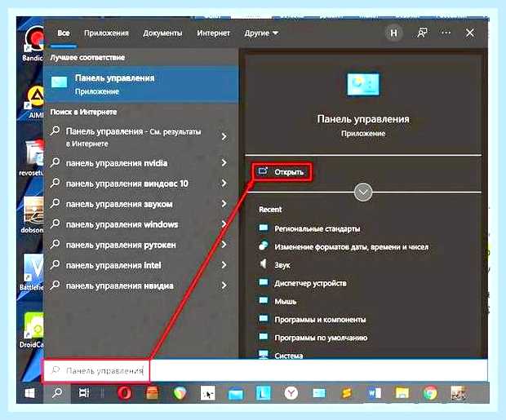
Task: Click the large Control Panel preview icon
Action: pyautogui.click(x=363, y=85)
